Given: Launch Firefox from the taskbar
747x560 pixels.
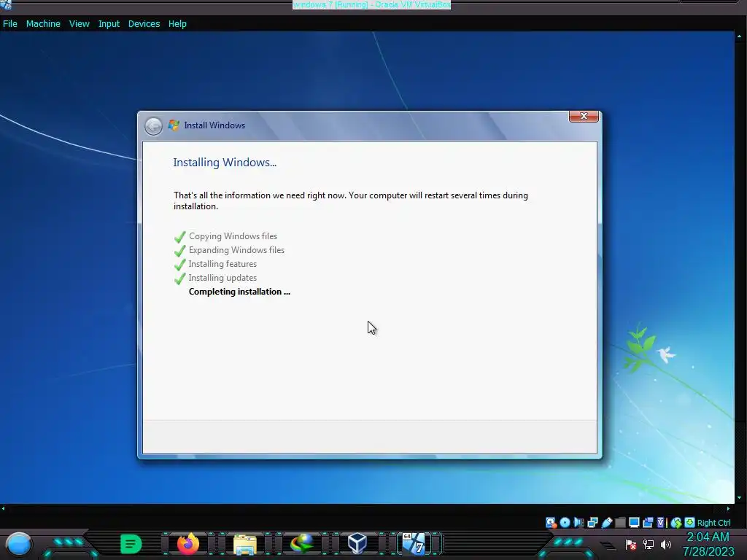Looking at the screenshot, I should pos(187,543).
